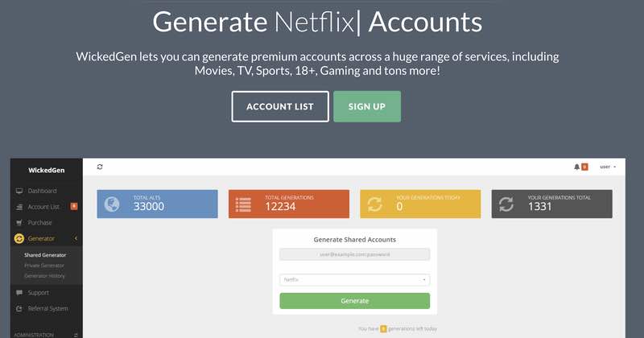
Task: Click the ACCOUNT LIST hero button
Action: pos(279,106)
